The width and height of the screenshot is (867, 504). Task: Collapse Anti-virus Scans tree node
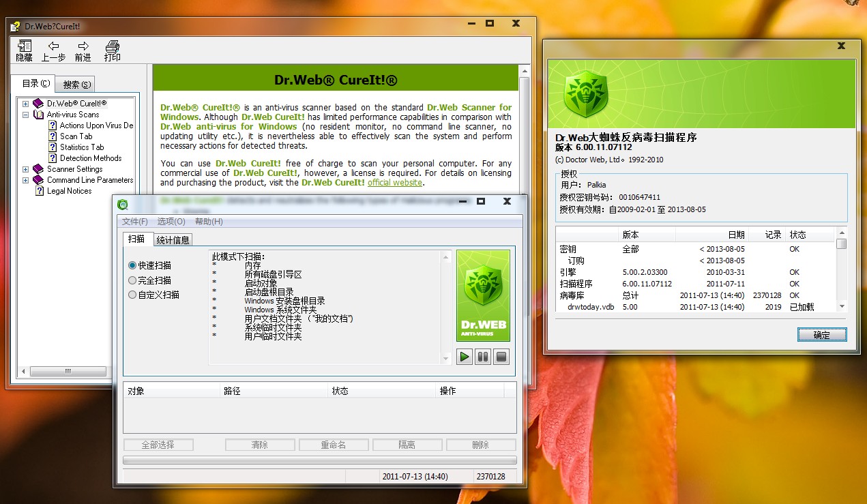[25, 115]
